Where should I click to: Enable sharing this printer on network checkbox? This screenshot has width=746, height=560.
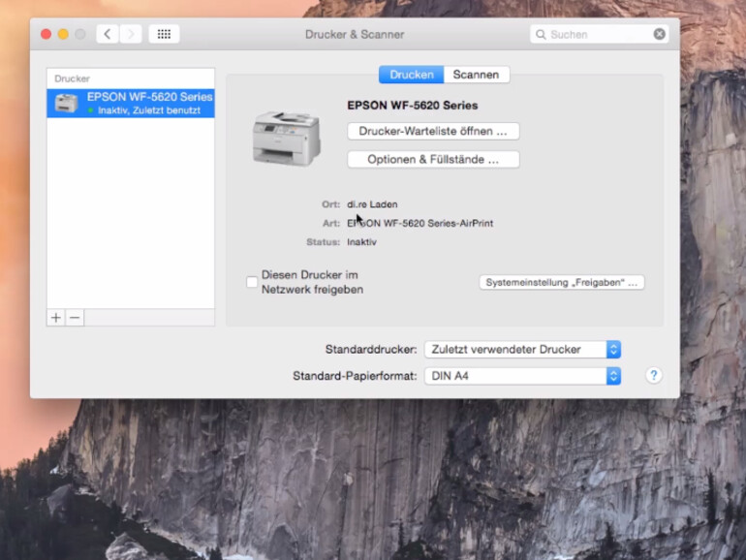point(252,282)
